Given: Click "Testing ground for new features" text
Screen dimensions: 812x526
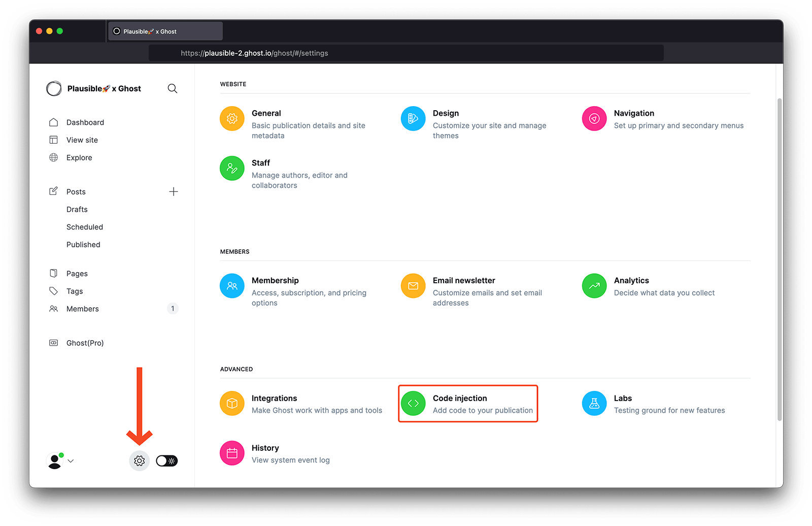Looking at the screenshot, I should point(669,410).
